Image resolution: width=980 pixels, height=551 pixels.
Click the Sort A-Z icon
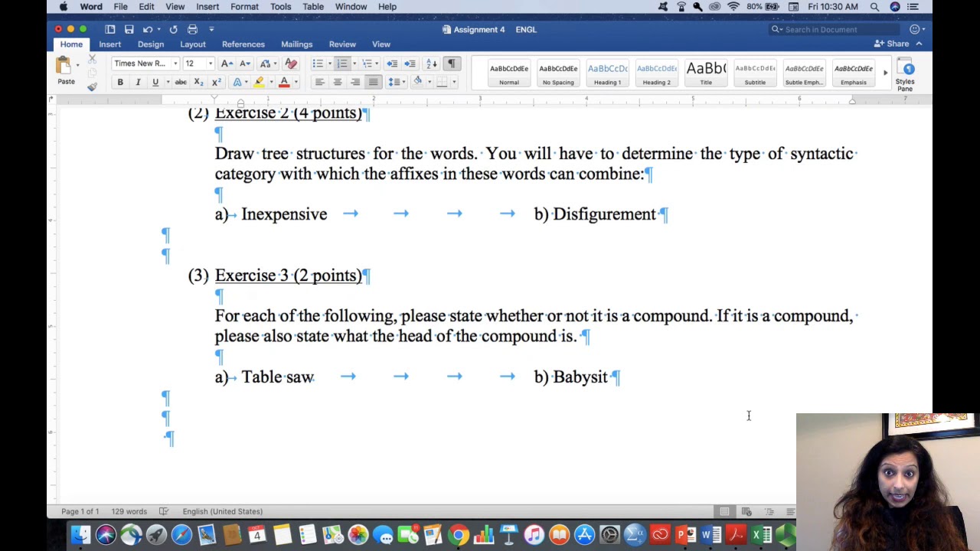(432, 64)
